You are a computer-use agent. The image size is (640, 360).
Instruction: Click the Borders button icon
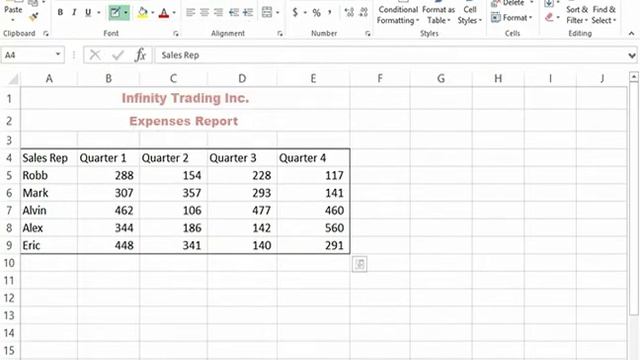click(115, 13)
